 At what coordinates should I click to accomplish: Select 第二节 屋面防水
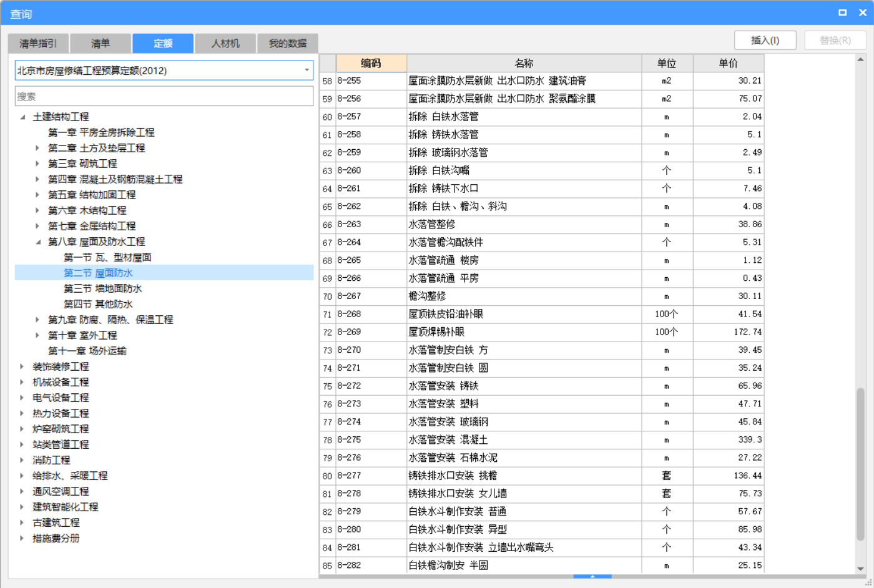point(98,273)
